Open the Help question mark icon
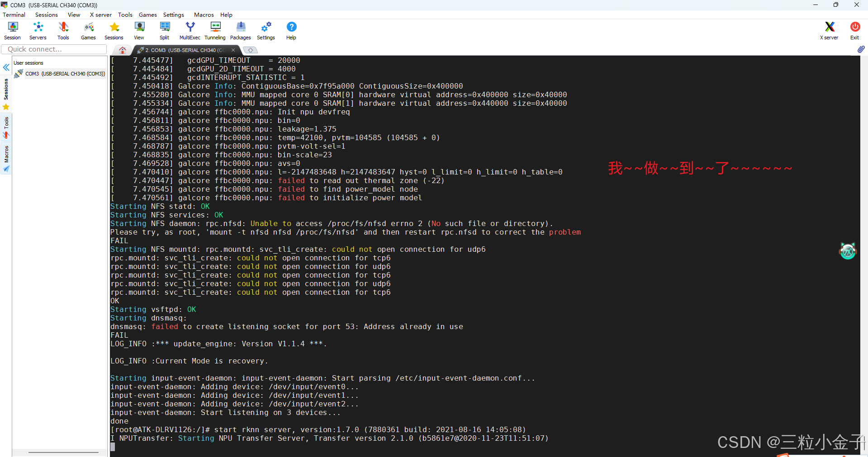868x457 pixels. 291,31
